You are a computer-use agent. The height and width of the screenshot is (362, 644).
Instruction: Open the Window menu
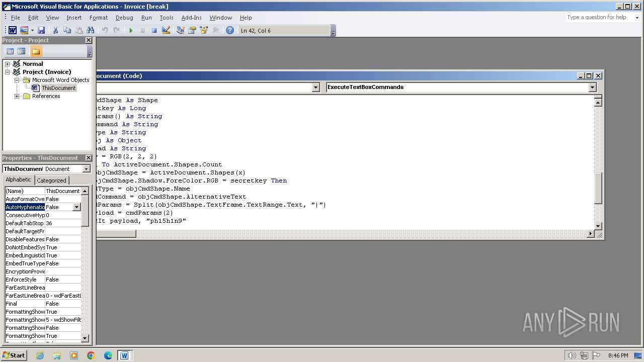[221, 18]
